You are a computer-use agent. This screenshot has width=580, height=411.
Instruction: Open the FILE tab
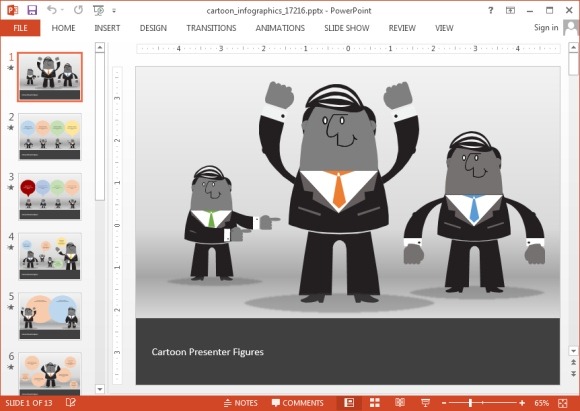click(20, 28)
